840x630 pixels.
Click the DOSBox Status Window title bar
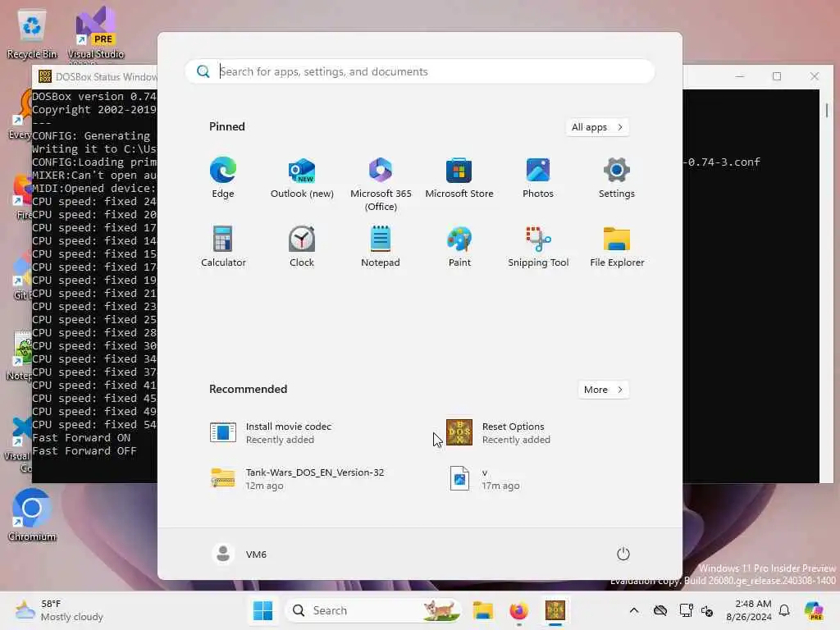(x=97, y=76)
